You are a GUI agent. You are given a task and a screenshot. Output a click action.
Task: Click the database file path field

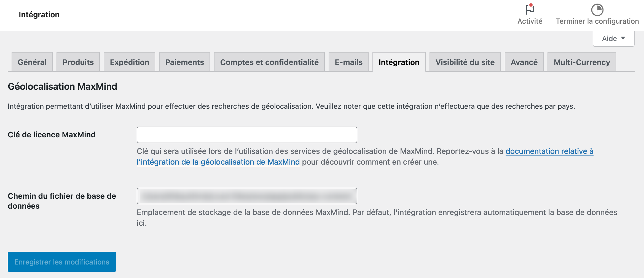click(x=247, y=196)
